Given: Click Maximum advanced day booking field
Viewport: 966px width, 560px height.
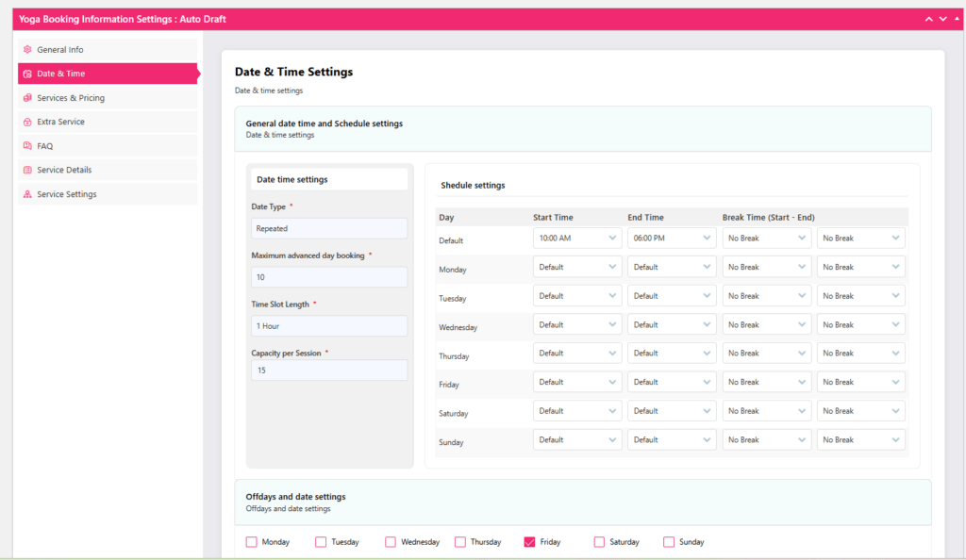Looking at the screenshot, I should coord(329,277).
